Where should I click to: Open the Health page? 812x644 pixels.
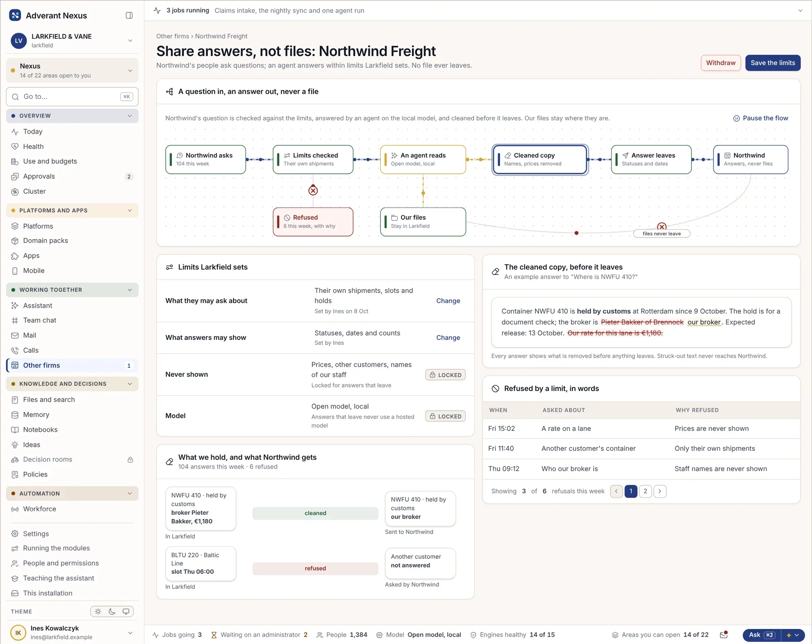(72, 147)
